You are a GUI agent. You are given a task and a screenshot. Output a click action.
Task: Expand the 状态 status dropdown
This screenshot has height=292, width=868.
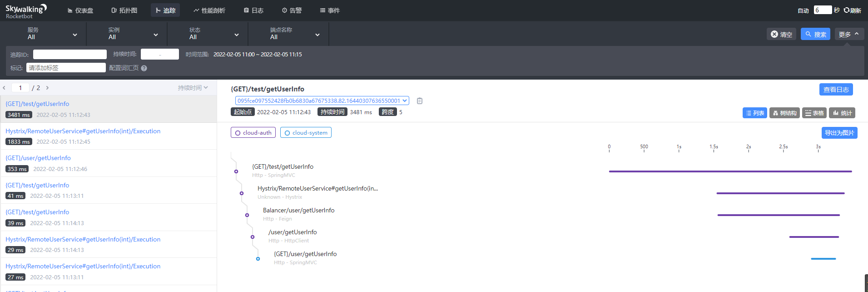pyautogui.click(x=214, y=34)
